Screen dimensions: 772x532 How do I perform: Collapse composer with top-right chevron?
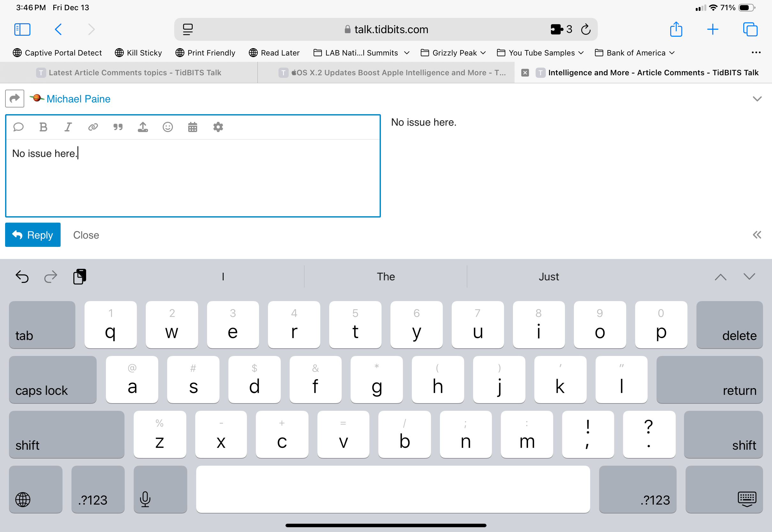point(757,99)
